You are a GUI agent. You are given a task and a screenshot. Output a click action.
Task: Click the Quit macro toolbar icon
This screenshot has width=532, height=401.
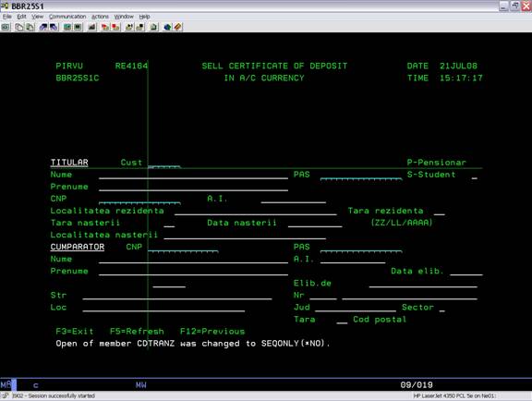[x=139, y=27]
